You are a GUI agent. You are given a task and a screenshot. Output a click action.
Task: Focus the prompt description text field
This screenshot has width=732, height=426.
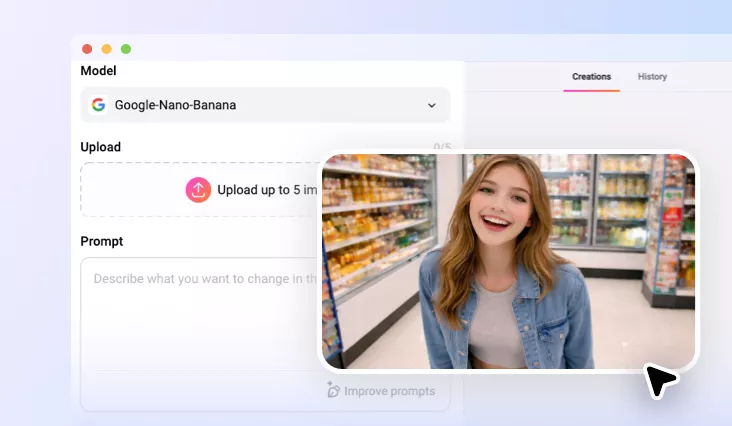click(x=200, y=310)
